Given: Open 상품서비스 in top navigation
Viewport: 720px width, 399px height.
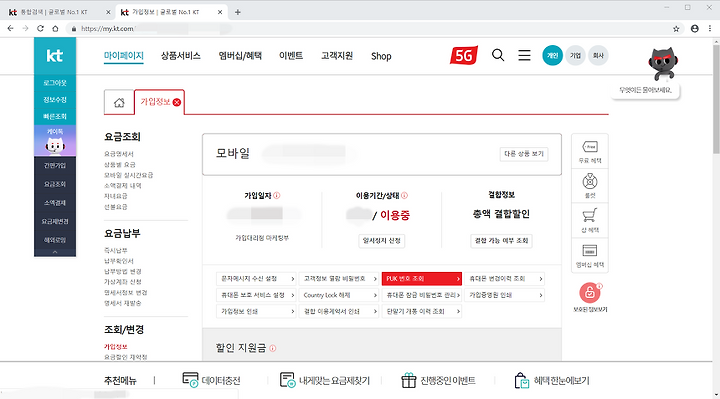Looking at the screenshot, I should [x=180, y=56].
